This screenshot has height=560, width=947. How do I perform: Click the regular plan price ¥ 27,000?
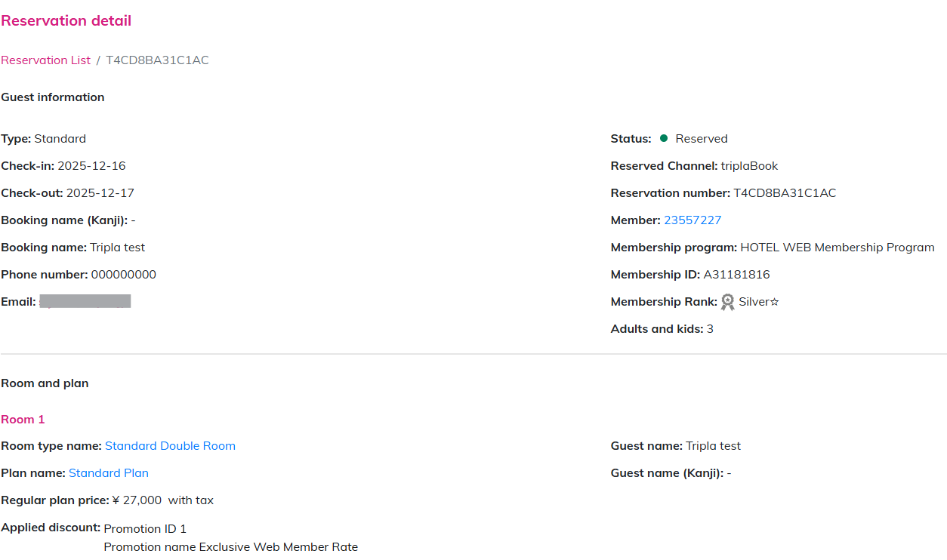(x=137, y=500)
